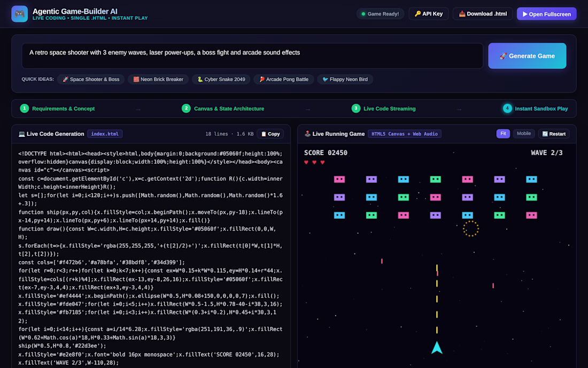This screenshot has width=588, height=368.
Task: Open the game in fullscreen
Action: point(546,14)
